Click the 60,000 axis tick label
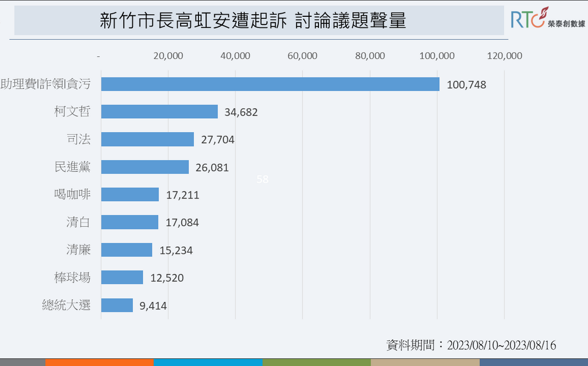 pos(302,56)
